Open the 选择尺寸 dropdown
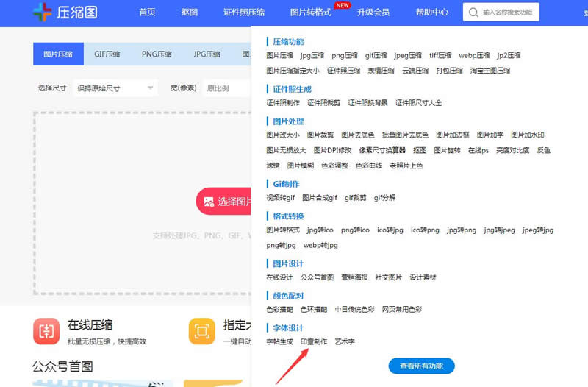This screenshot has width=588, height=387. click(x=116, y=88)
